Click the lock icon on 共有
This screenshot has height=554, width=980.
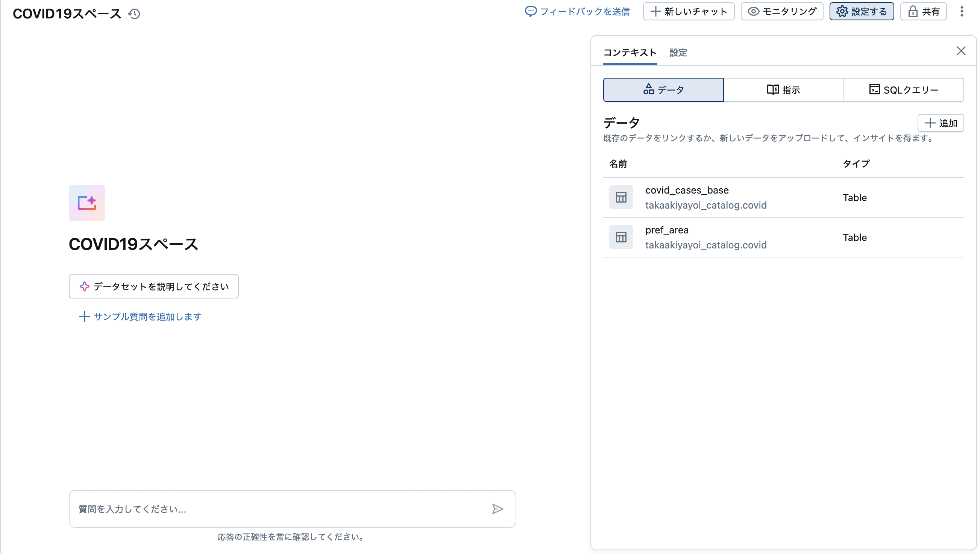pyautogui.click(x=913, y=11)
